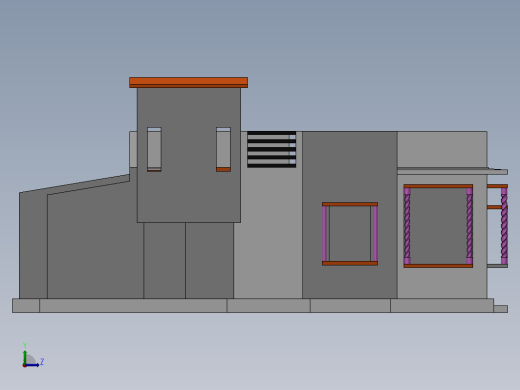The height and width of the screenshot is (390, 520).
Task: Click the blue Z axis of the triad
Action: 32,365
